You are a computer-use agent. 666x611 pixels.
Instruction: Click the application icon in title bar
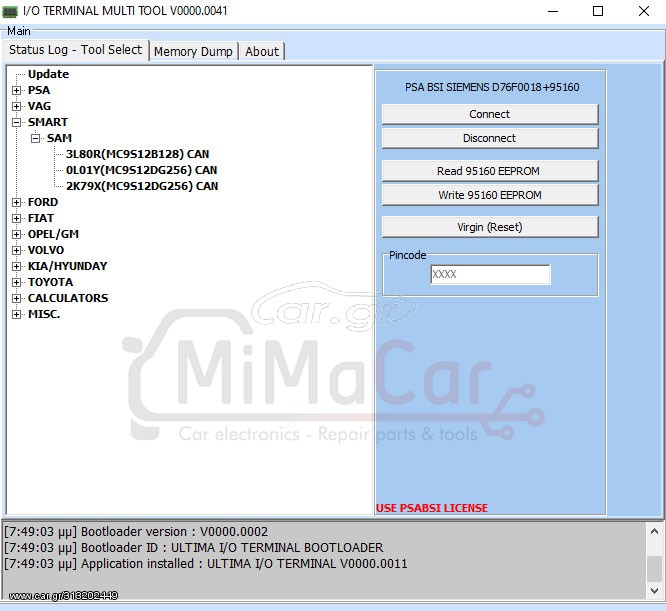[10, 11]
